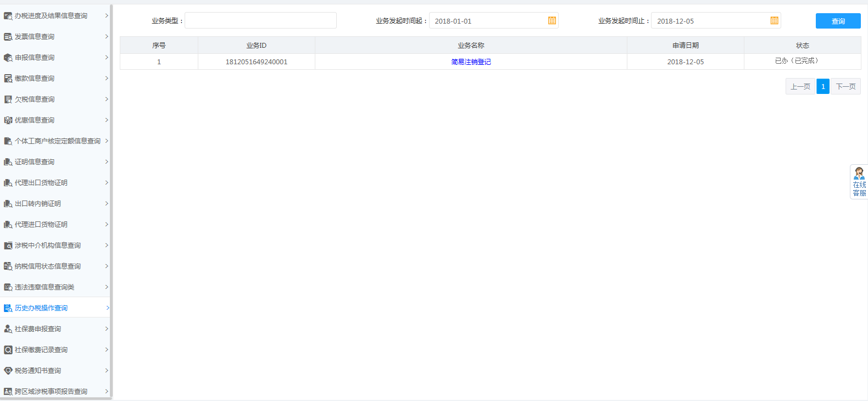This screenshot has height=401, width=868.
Task: Open 历史办税操作查询 menu item
Action: [x=41, y=308]
